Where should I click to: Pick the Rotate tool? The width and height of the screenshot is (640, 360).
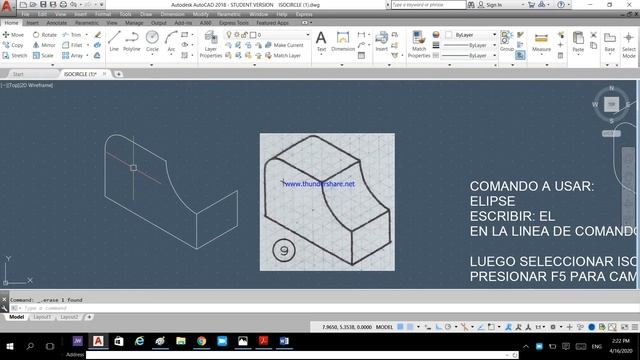(x=45, y=35)
